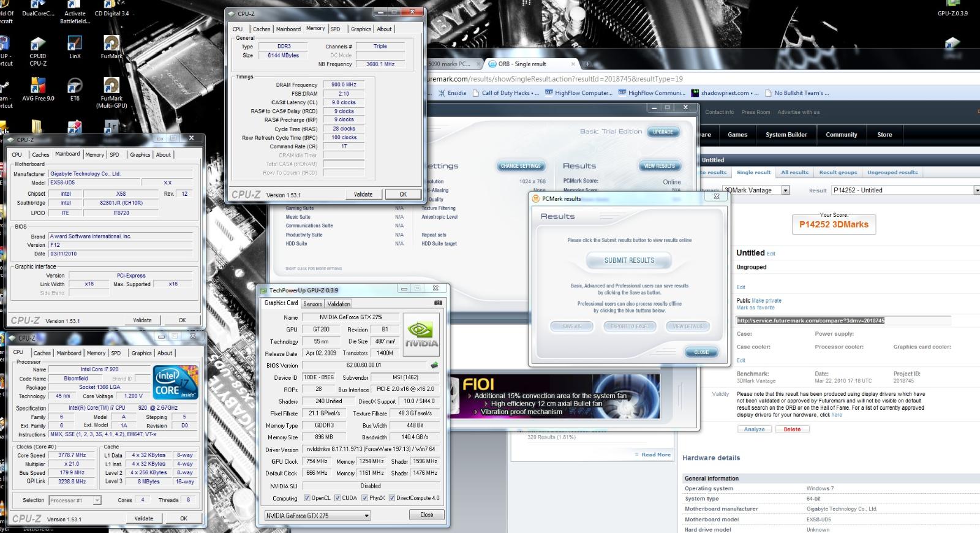Viewport: 980px width, 533px height.
Task: Switch to Validation tab in GPU-Z
Action: point(339,304)
